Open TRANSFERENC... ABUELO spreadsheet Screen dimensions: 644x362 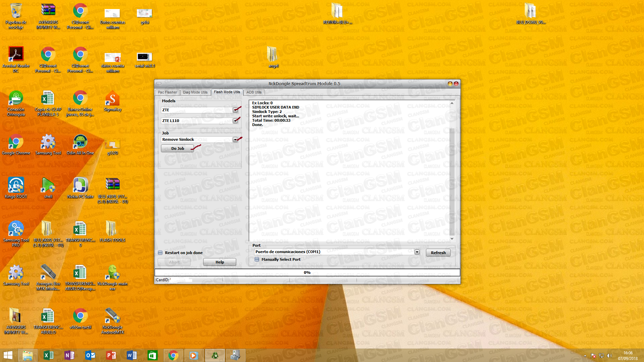(48, 321)
